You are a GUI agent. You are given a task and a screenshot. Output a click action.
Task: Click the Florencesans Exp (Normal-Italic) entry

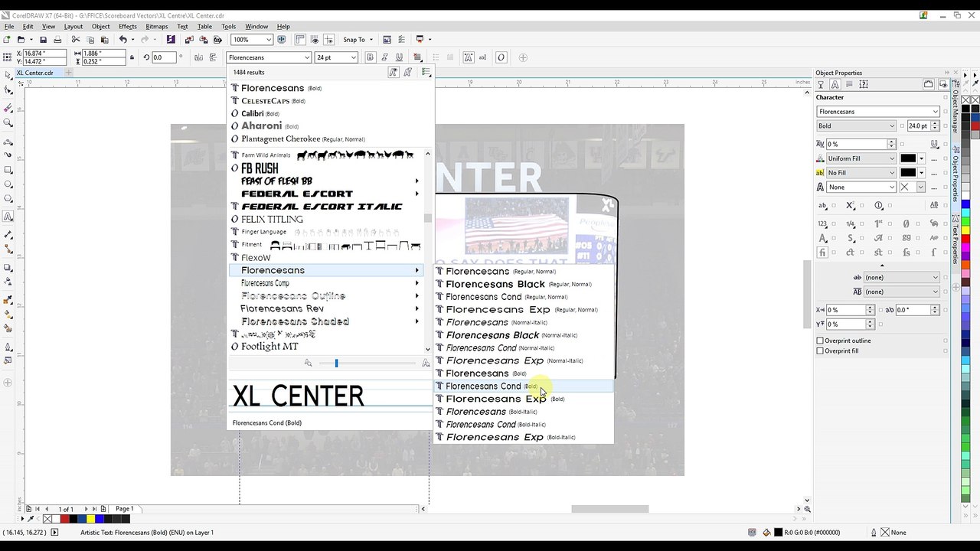point(524,360)
